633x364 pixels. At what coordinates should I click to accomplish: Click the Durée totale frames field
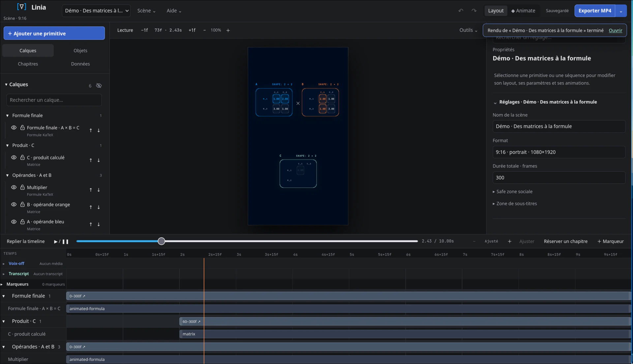(x=559, y=178)
